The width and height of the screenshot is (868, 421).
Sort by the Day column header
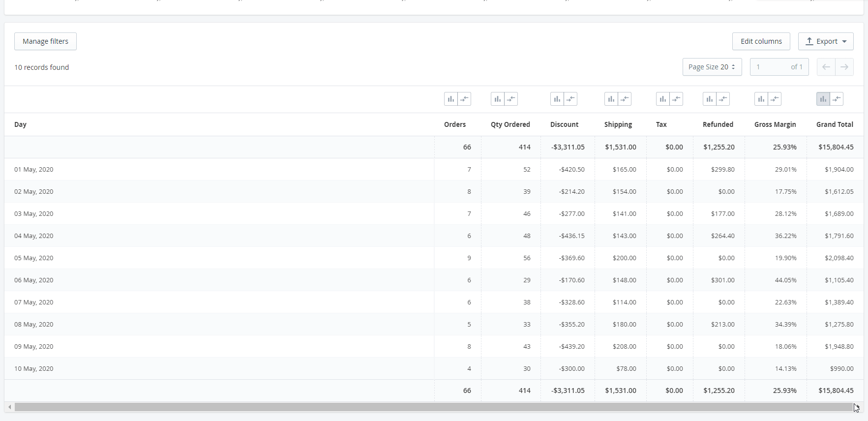(20, 124)
